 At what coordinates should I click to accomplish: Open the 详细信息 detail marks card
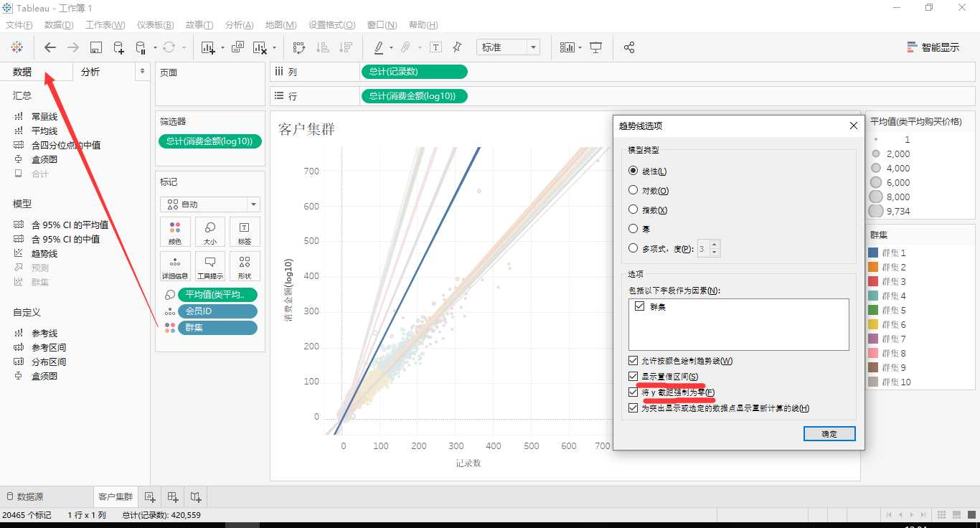[175, 266]
